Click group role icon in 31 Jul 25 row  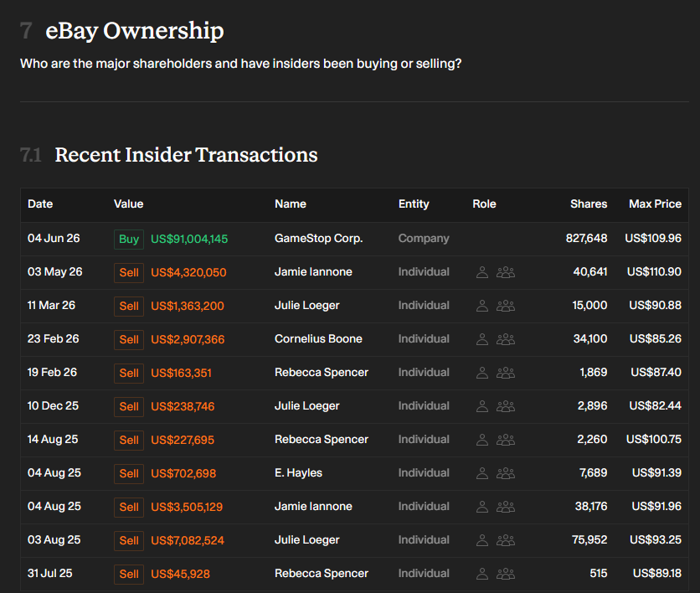[506, 574]
